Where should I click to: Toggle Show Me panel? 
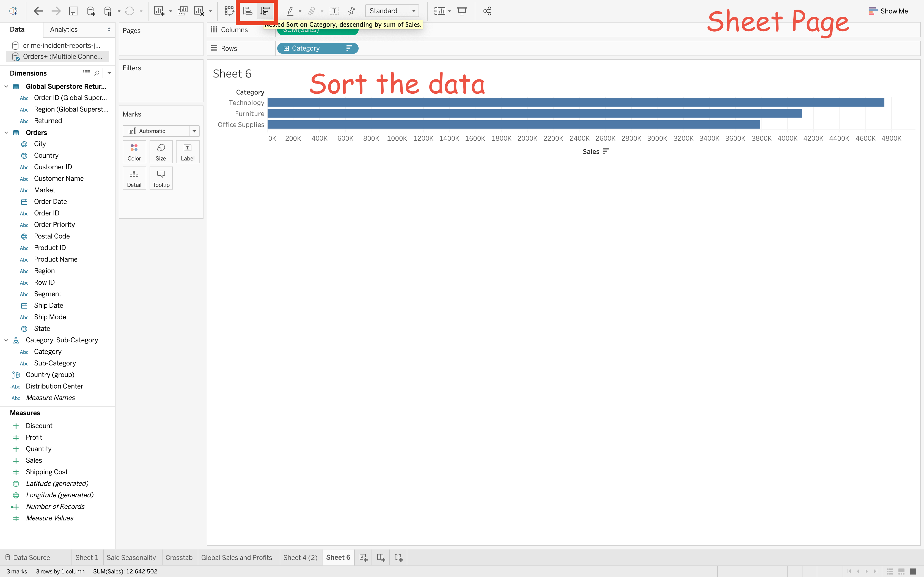pyautogui.click(x=888, y=11)
